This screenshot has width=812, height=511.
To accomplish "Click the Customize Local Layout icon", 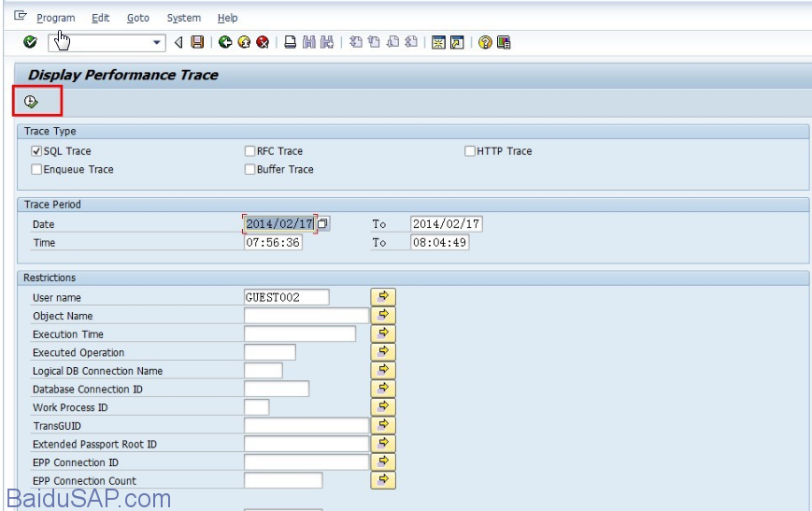I will 505,42.
